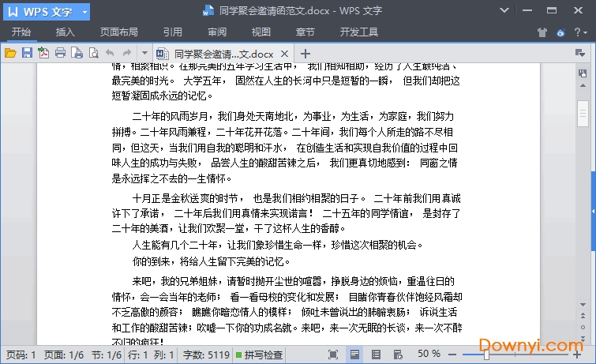Switch to the 页面布局 tab
The image size is (596, 364).
pyautogui.click(x=118, y=32)
